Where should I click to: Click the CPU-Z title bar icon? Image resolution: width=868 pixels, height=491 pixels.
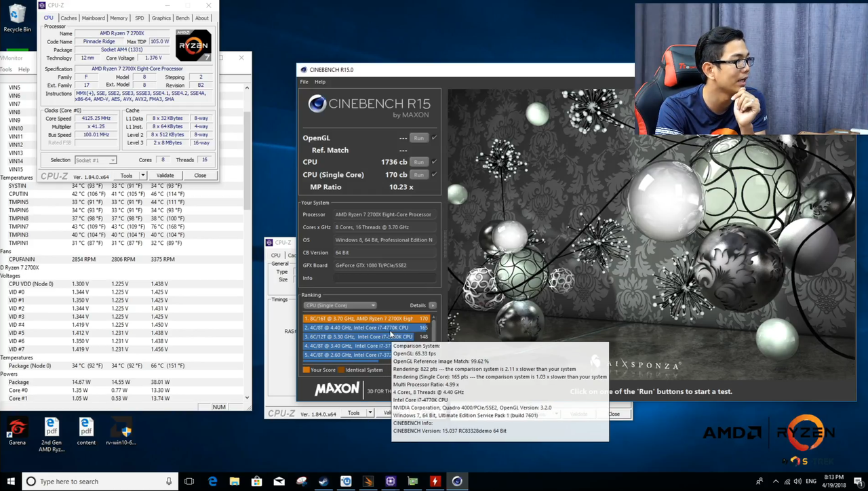pos(42,5)
